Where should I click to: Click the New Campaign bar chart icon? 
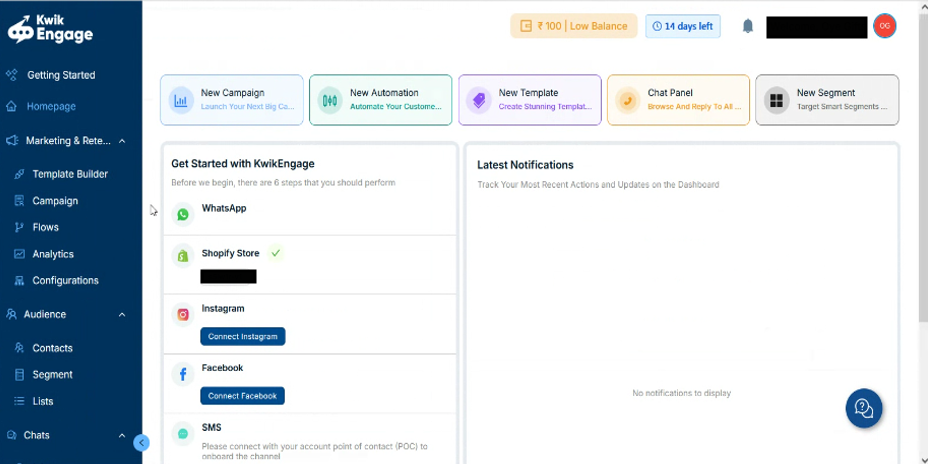pos(181,100)
